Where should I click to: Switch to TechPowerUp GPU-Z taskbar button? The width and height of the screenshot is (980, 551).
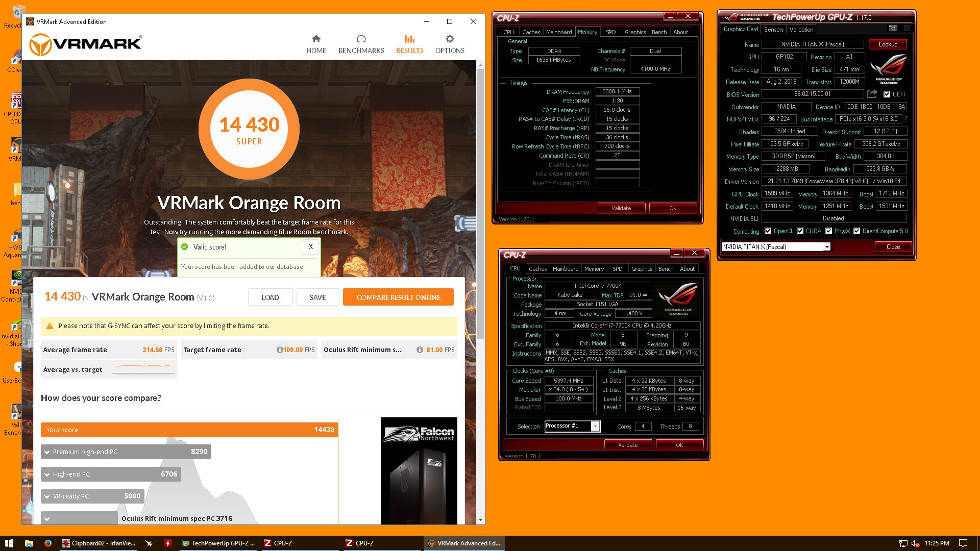[x=218, y=543]
